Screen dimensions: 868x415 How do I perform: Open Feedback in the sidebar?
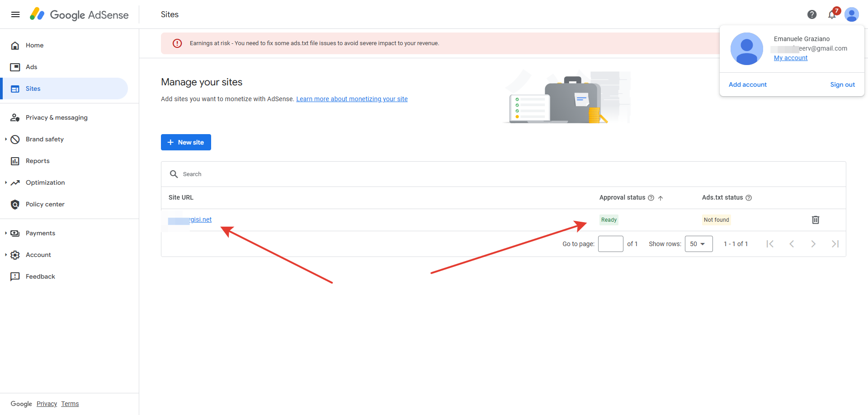64,276
